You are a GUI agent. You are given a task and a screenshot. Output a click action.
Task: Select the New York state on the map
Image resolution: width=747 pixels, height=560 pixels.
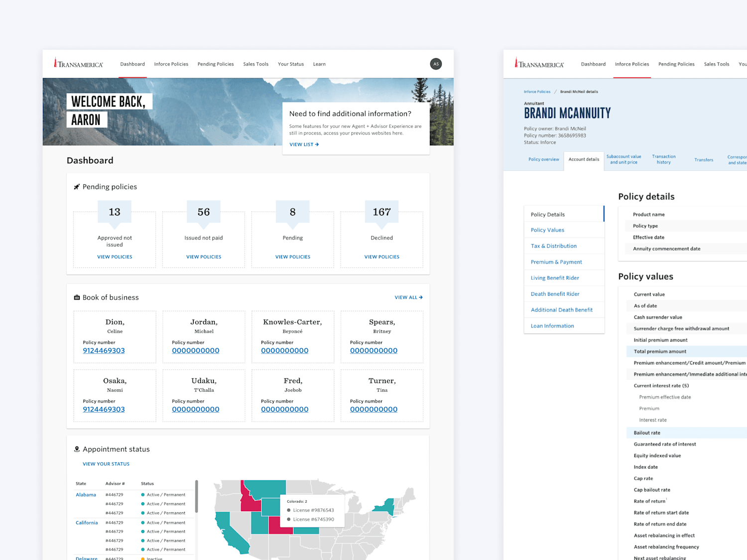[385, 507]
